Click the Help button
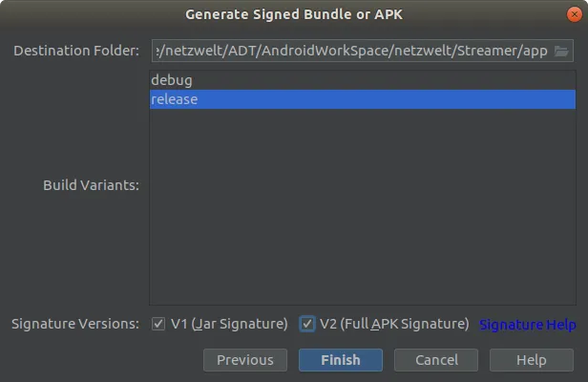 (531, 360)
